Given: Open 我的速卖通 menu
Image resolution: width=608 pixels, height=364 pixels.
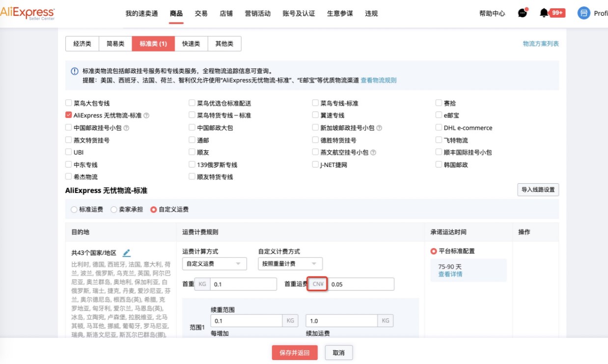Looking at the screenshot, I should (142, 14).
